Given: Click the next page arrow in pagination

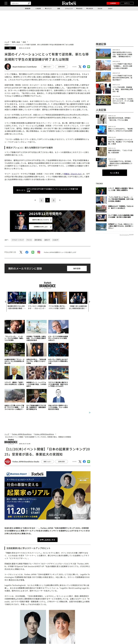Looking at the screenshot, I should tap(60, 200).
